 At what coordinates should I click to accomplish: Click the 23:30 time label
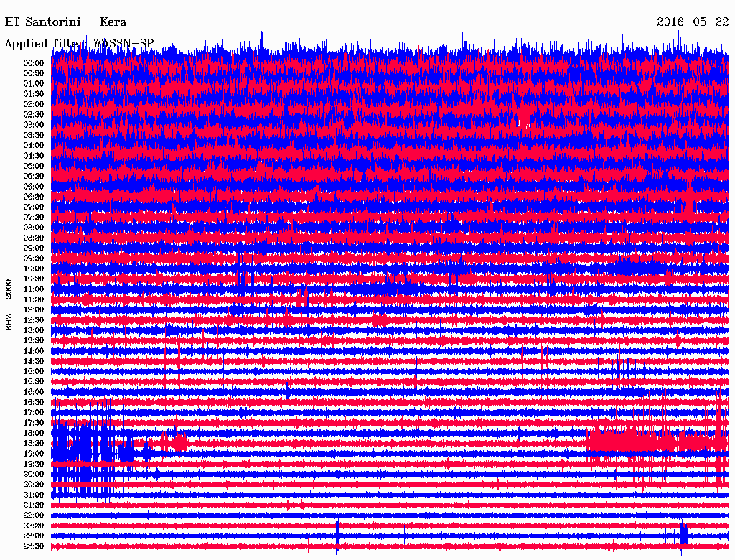click(x=34, y=546)
